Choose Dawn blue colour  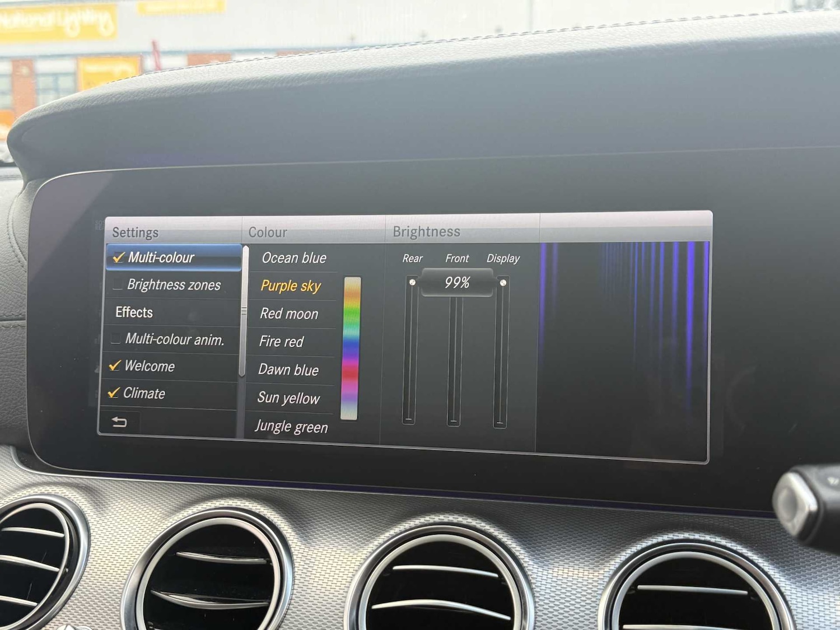288,370
